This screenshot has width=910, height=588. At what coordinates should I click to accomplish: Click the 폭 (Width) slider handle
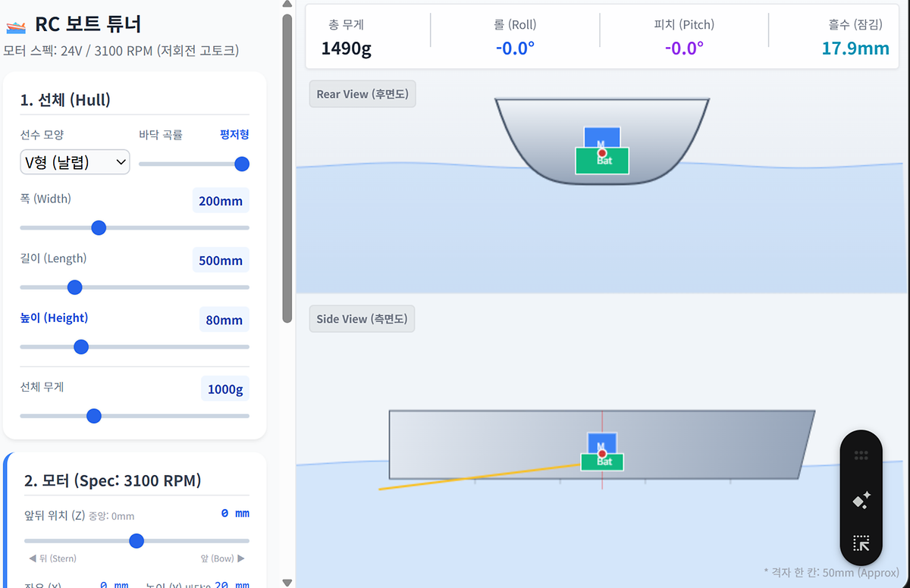(99, 227)
